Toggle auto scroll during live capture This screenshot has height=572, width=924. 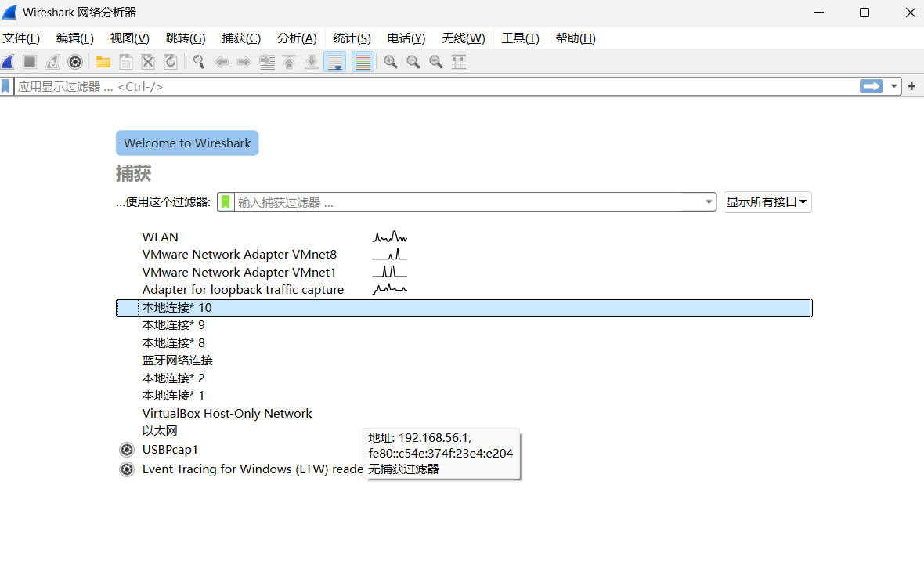click(x=334, y=62)
